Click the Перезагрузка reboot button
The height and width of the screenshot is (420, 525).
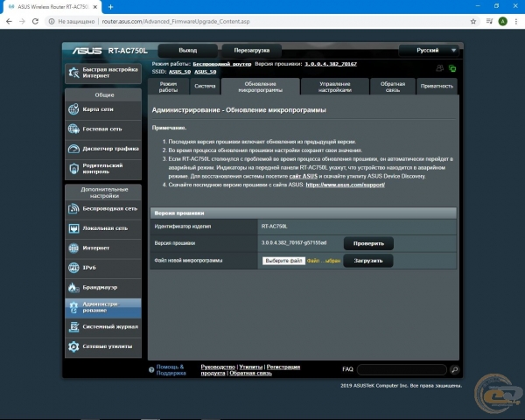252,50
